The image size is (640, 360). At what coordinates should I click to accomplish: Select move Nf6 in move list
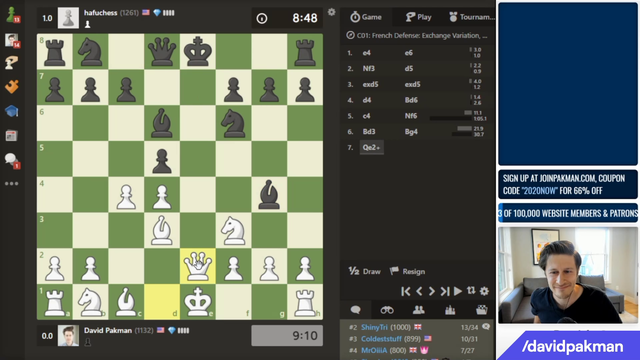(x=411, y=116)
